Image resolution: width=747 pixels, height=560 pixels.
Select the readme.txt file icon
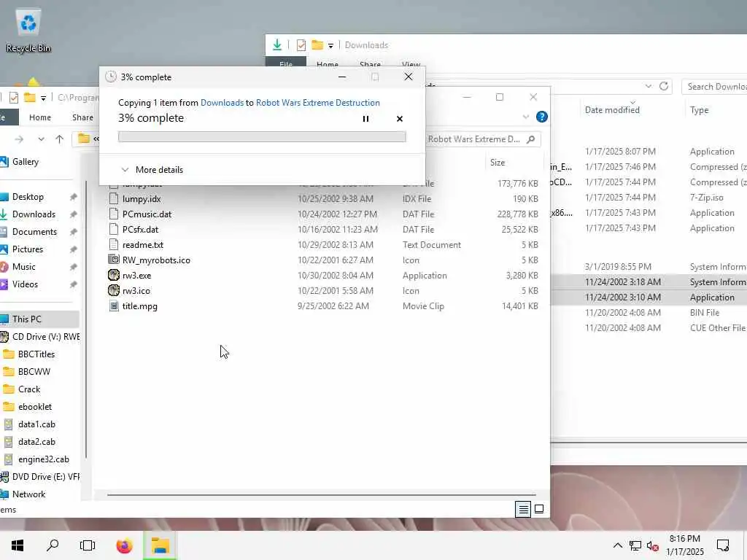(113, 245)
